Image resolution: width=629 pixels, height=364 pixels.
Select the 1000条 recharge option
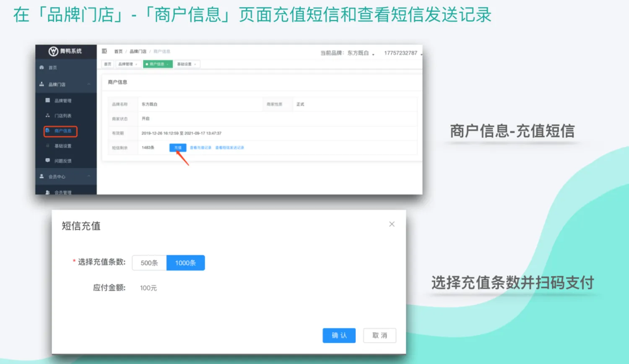[x=185, y=263]
